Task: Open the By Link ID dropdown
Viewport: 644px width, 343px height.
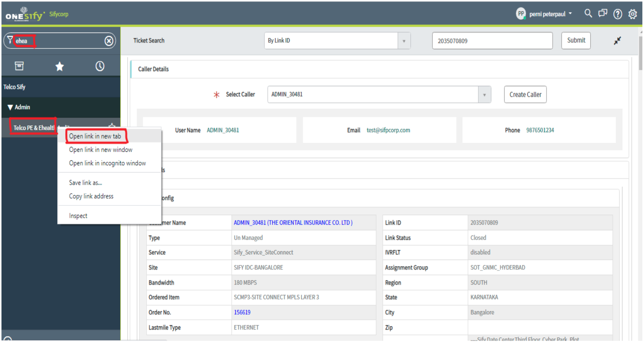Action: (x=337, y=41)
